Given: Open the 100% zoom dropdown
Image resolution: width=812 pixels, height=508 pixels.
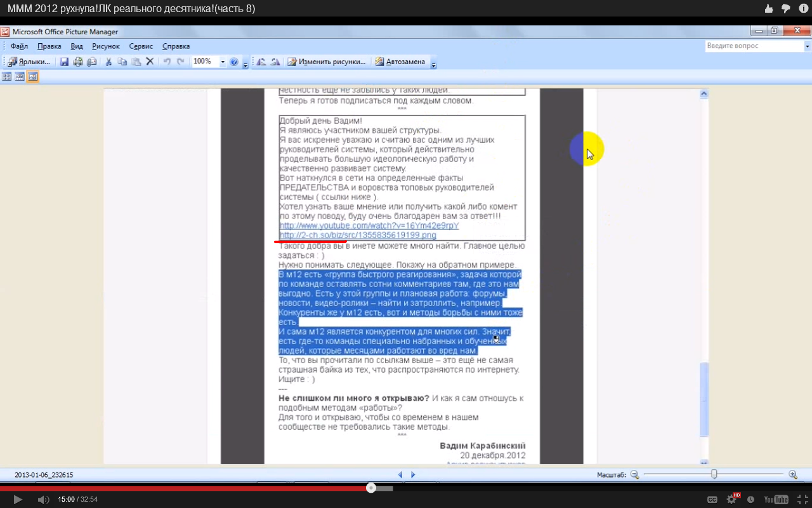Looking at the screenshot, I should coord(223,62).
